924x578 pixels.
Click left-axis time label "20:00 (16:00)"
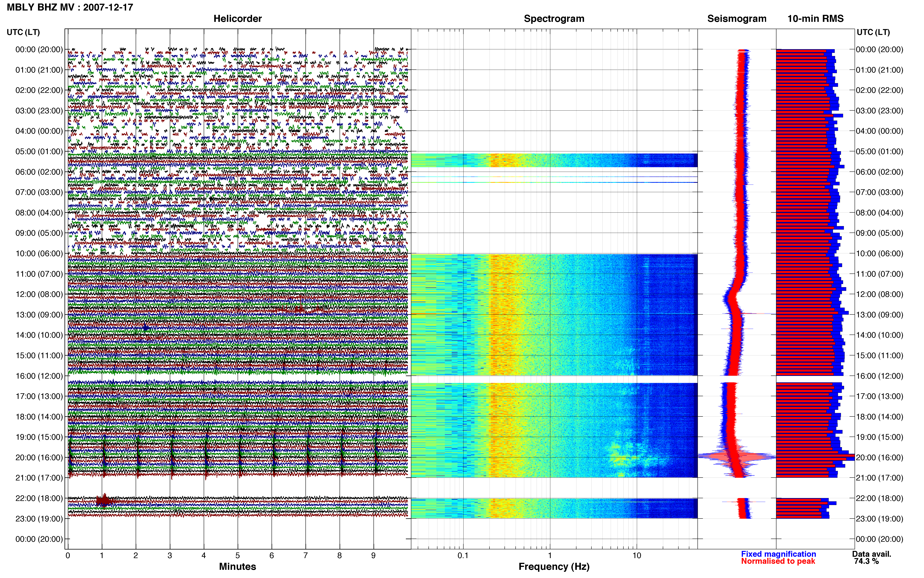39,457
